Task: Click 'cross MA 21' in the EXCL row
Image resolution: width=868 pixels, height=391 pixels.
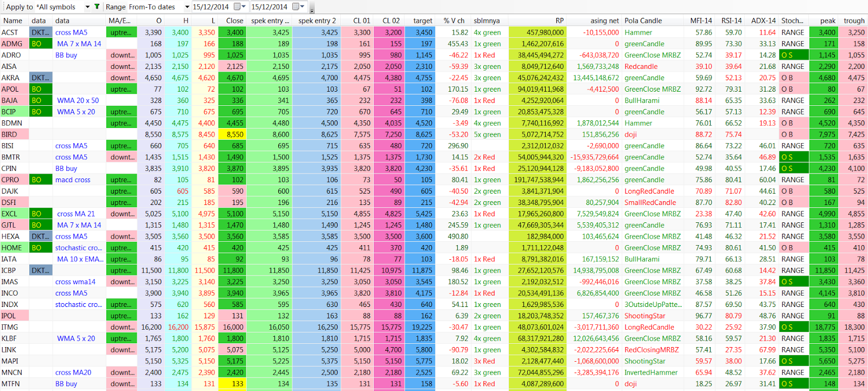Action: click(x=76, y=214)
